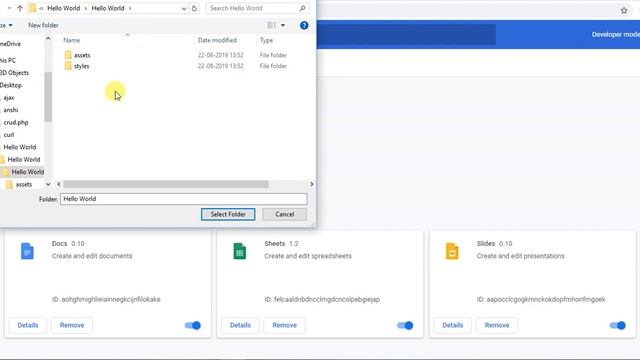Viewport: 640px width, 360px height.
Task: Click the styles folder icon in the file list
Action: coord(68,66)
